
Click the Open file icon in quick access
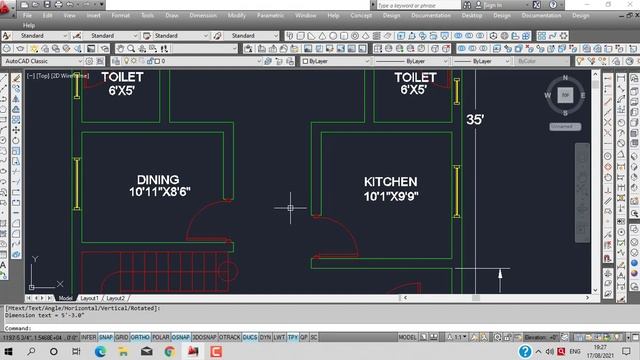click(36, 5)
